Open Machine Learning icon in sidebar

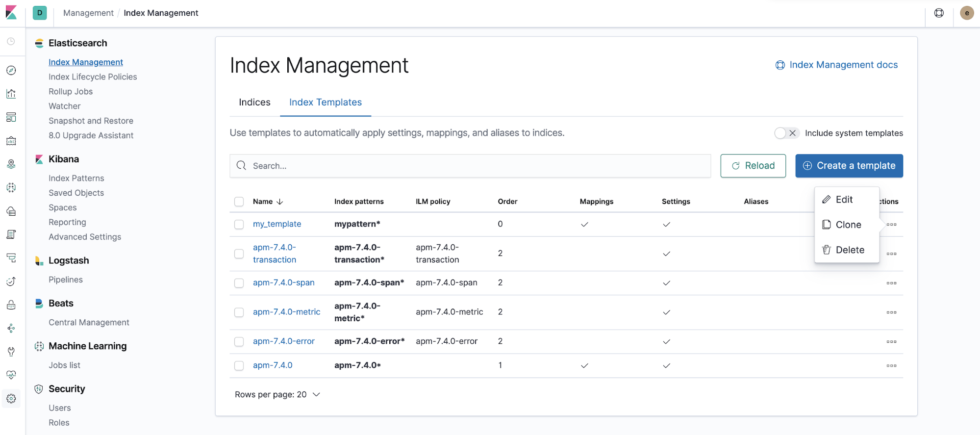tap(11, 187)
